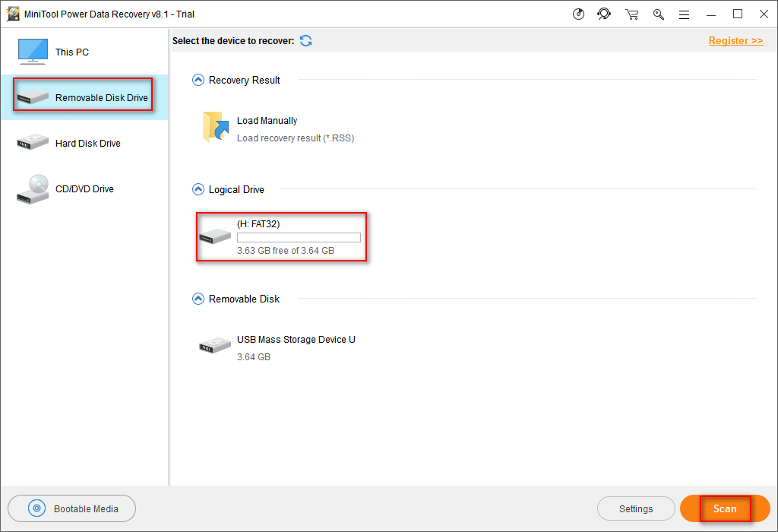Click the H: drive usage bar
Viewport: 778px width, 532px height.
pyautogui.click(x=299, y=238)
